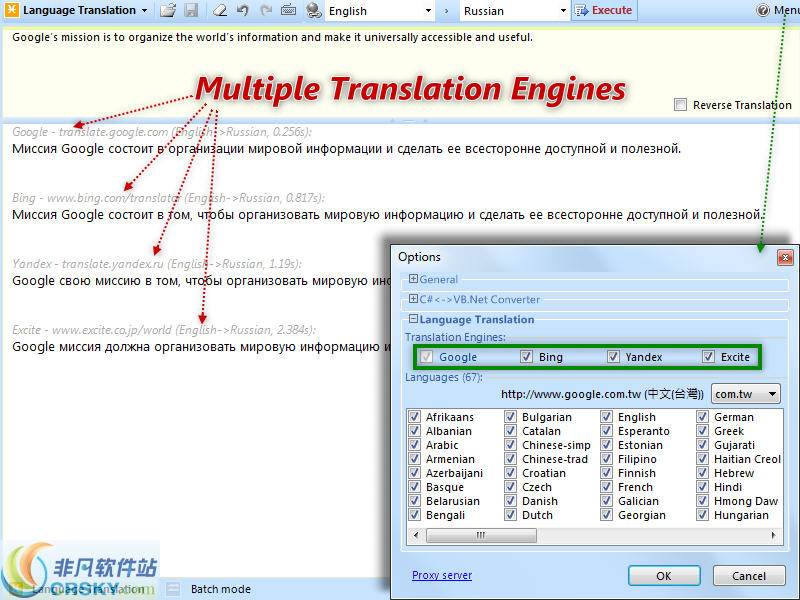Expand the General options section
Screen dimensions: 800x600
(x=413, y=279)
